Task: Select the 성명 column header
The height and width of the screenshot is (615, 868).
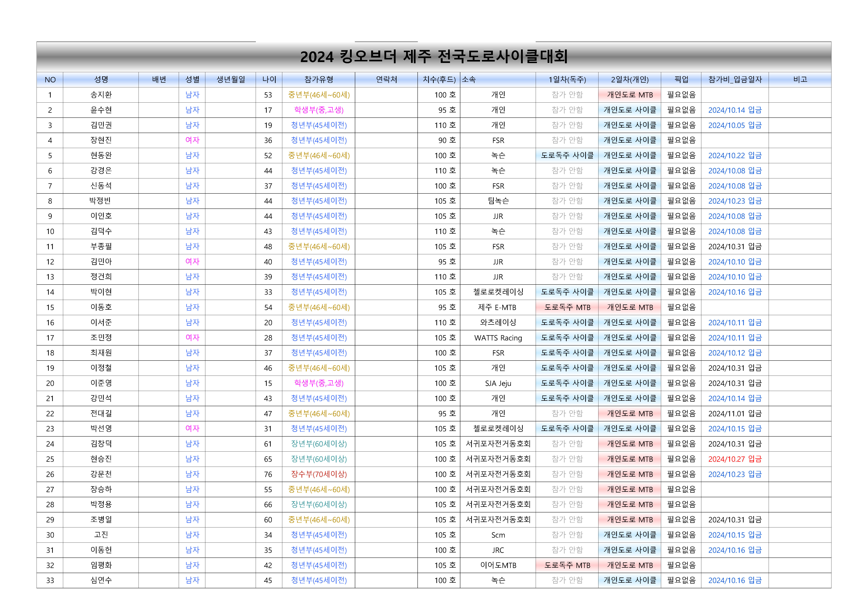Action: [x=101, y=80]
